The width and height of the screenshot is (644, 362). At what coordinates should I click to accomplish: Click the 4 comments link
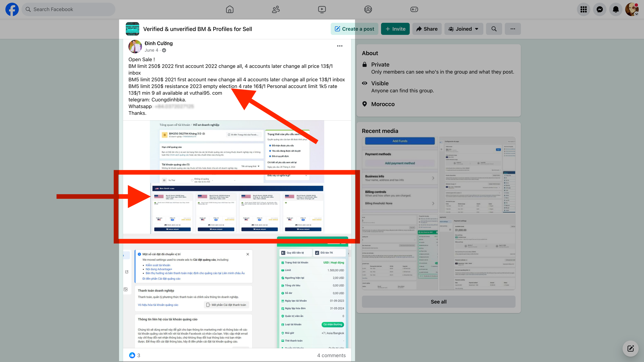pyautogui.click(x=331, y=355)
